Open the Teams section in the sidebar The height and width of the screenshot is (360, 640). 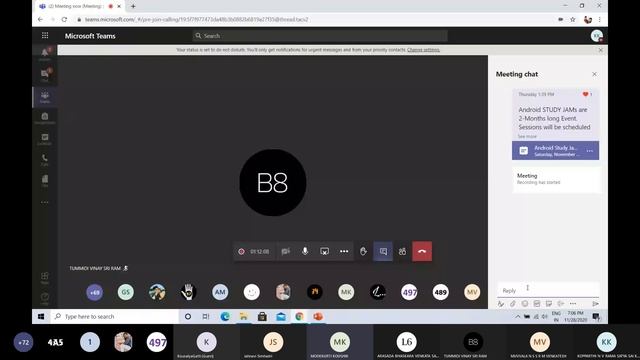45,97
